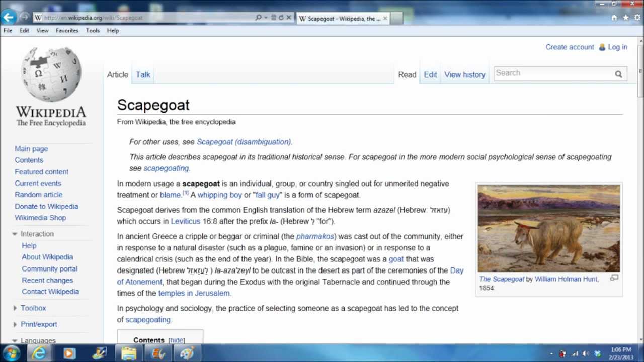644x362 pixels.
Task: Click the Featured content sidebar link
Action: [x=41, y=172]
